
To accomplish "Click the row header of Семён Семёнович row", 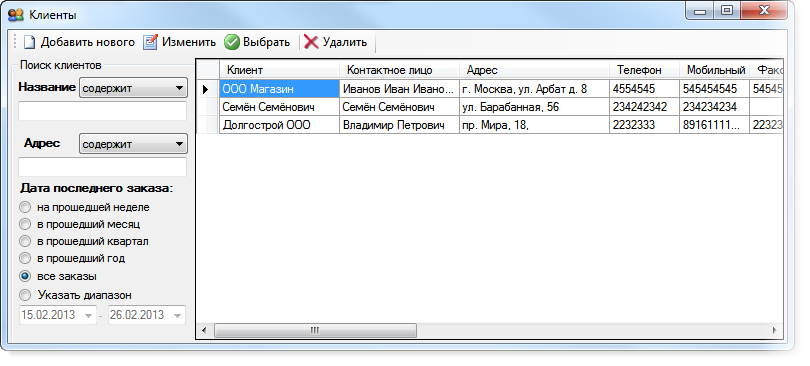I will tap(208, 107).
